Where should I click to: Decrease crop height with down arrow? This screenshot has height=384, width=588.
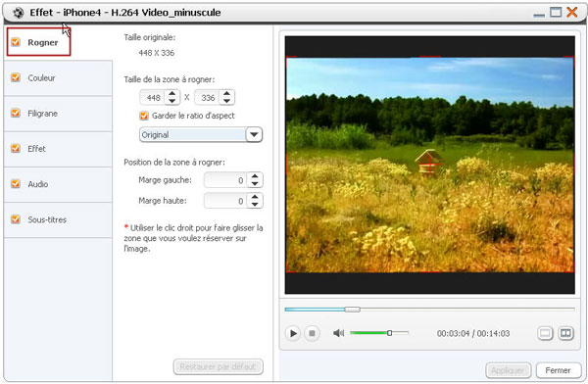[226, 101]
